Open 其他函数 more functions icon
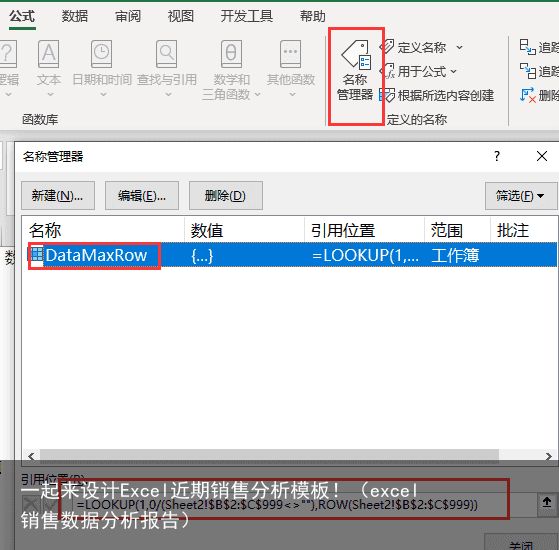 pos(291,68)
